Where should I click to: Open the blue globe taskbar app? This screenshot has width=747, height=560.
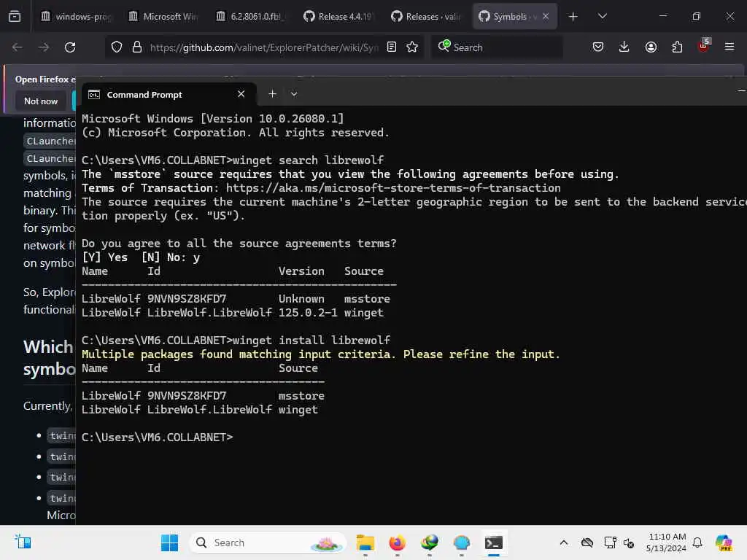click(461, 542)
